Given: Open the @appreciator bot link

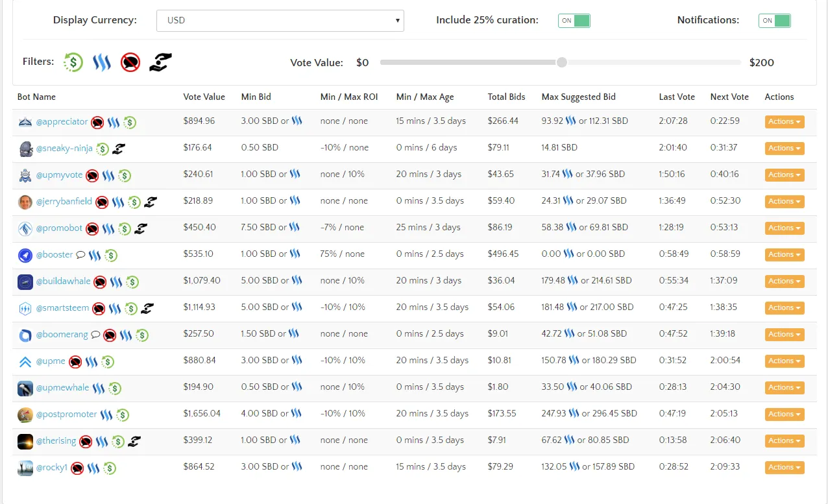Looking at the screenshot, I should pyautogui.click(x=62, y=122).
